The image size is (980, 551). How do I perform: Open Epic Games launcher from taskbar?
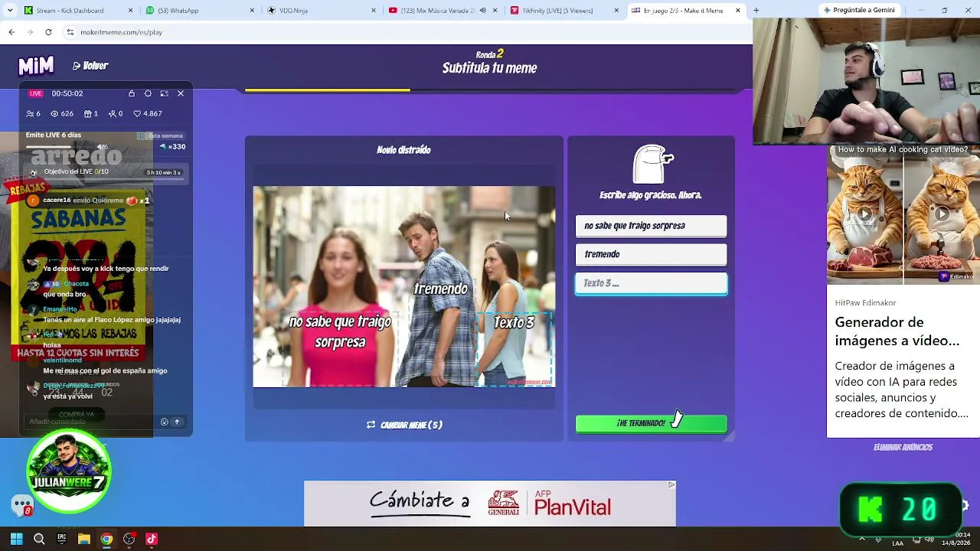[x=61, y=539]
